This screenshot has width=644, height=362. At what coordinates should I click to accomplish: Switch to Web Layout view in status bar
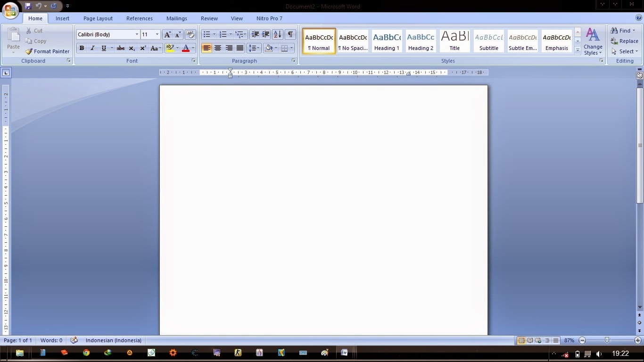click(x=538, y=340)
